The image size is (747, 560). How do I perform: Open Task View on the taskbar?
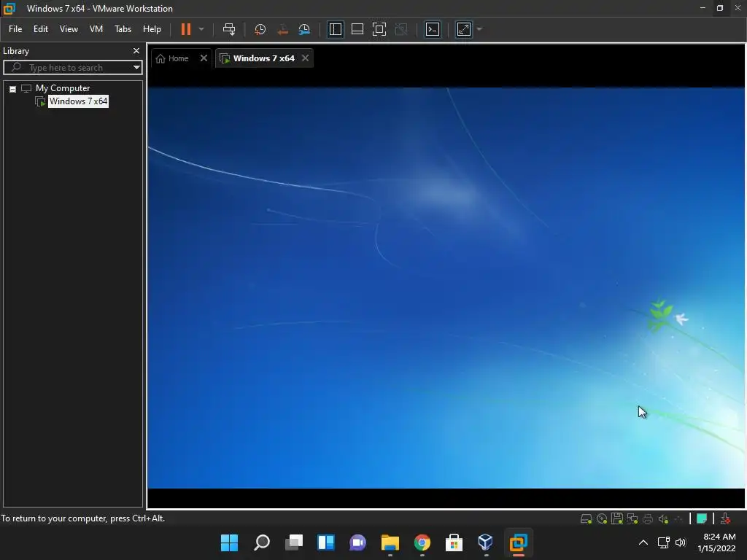294,542
